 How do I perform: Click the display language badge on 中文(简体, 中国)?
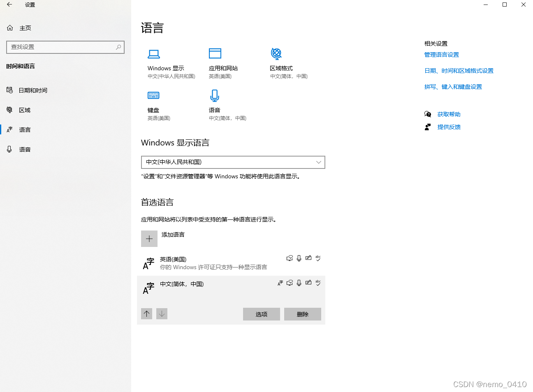point(280,283)
